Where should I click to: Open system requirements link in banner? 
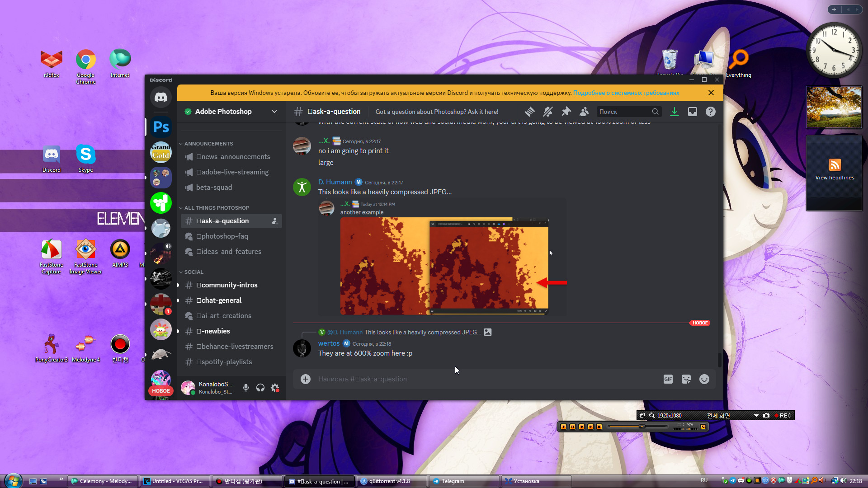[x=626, y=93]
